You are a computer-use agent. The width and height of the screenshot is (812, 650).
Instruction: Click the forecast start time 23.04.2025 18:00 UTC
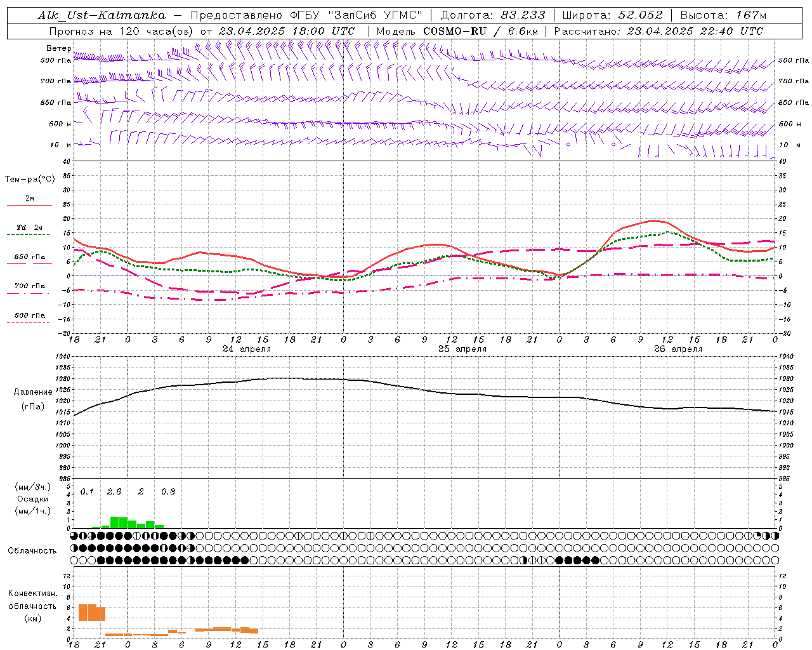tap(286, 31)
